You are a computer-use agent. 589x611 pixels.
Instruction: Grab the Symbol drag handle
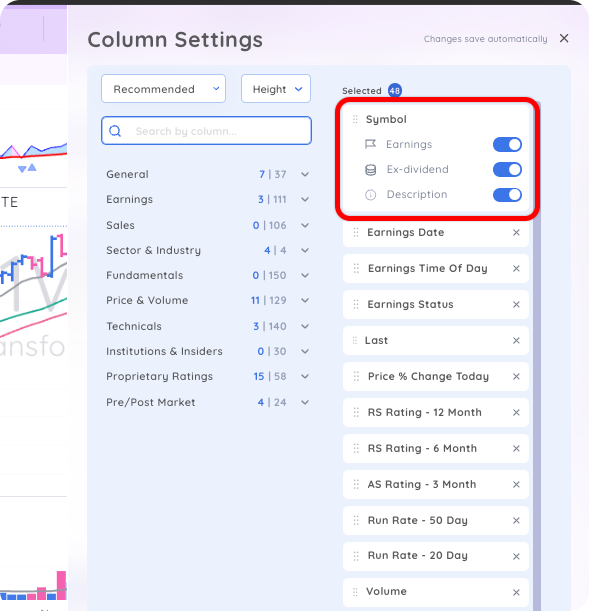coord(355,119)
